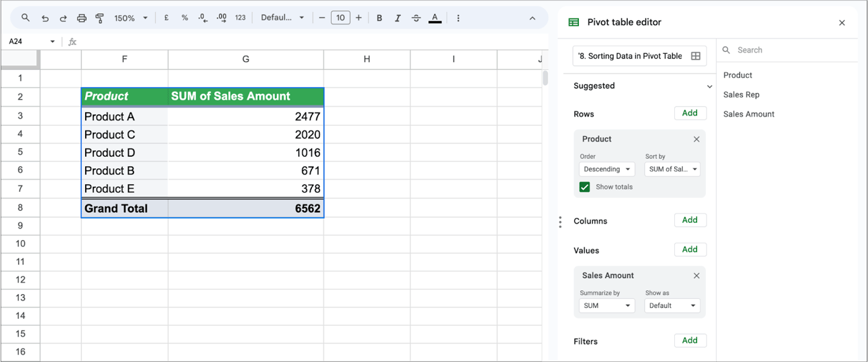Screen dimensions: 868x362
Task: Remove the Product row field
Action: click(696, 139)
